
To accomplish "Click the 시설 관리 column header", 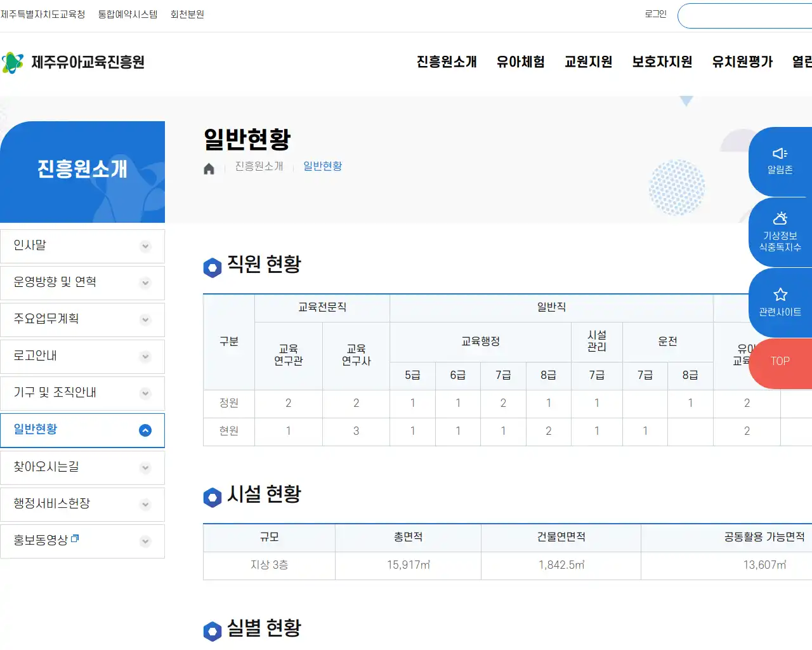I will point(597,342).
